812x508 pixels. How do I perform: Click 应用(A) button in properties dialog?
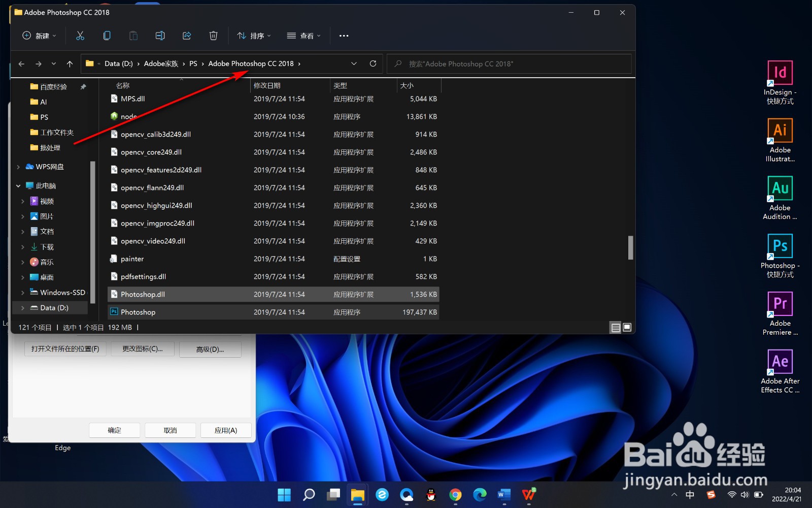[x=226, y=430]
